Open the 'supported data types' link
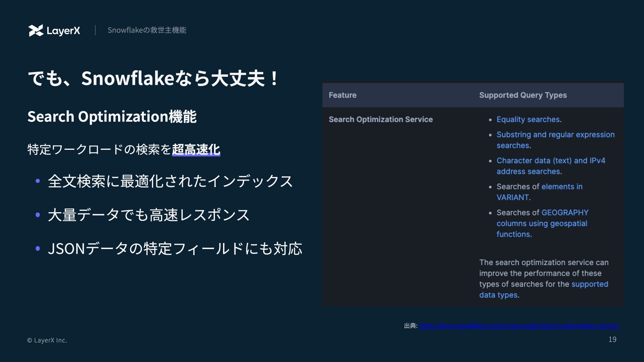The height and width of the screenshot is (362, 644). [x=543, y=290]
